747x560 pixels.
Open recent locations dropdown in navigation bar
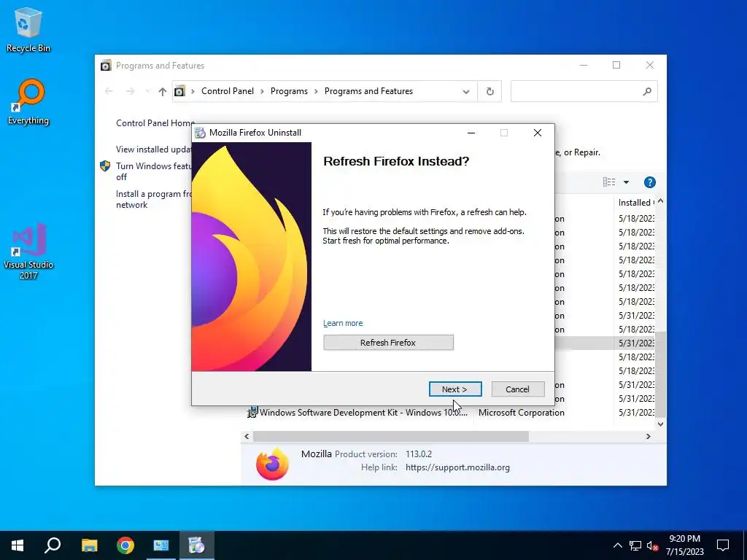(147, 91)
